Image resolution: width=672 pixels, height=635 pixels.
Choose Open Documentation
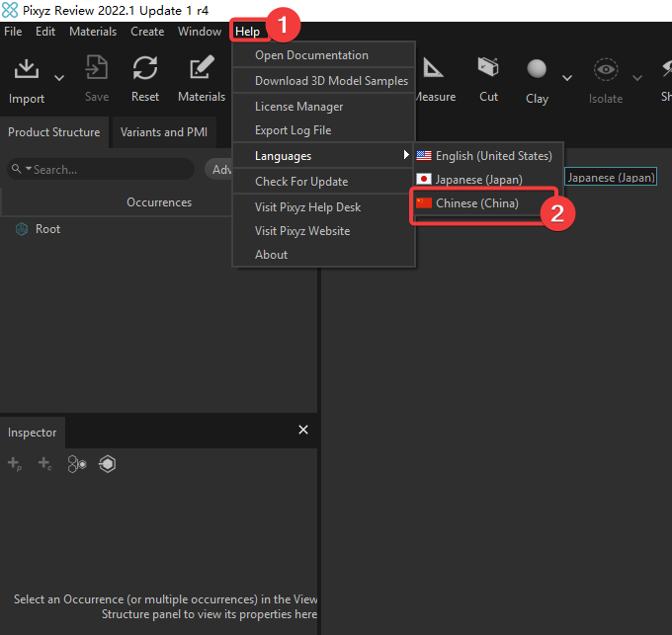[324, 55]
